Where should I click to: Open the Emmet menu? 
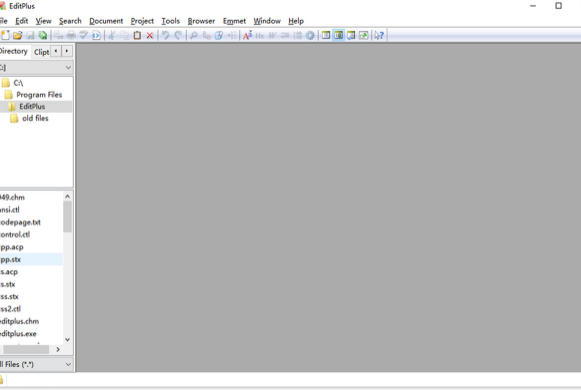(x=234, y=21)
